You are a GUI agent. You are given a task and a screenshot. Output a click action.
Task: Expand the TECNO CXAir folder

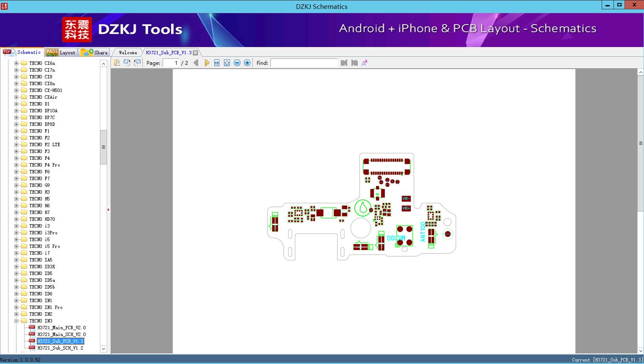click(16, 97)
